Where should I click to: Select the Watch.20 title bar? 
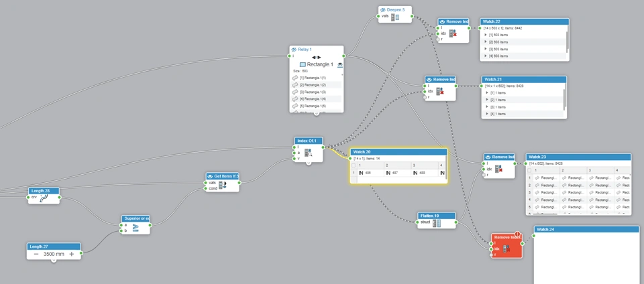tap(398, 152)
